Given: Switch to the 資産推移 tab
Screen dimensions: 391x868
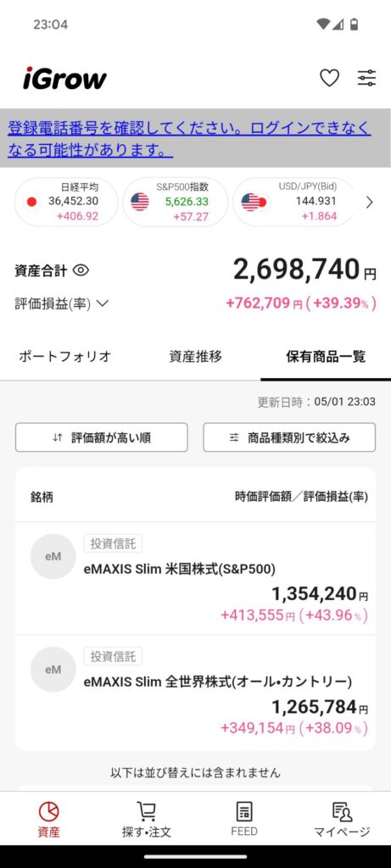Looking at the screenshot, I should [x=195, y=357].
